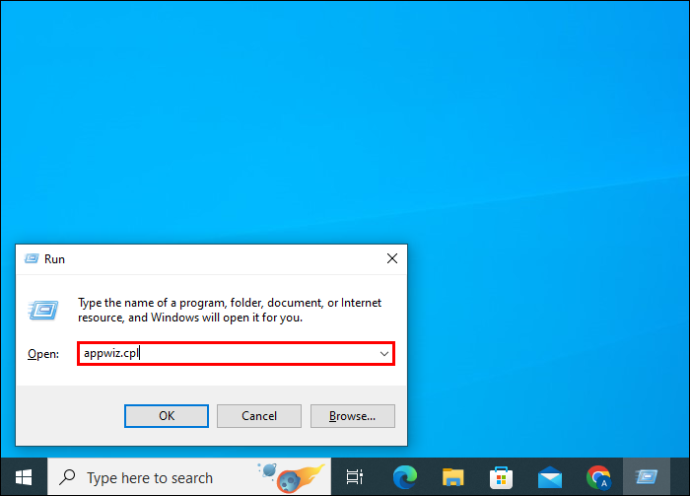Open the Mail app on the taskbar
This screenshot has width=690, height=496.
pyautogui.click(x=550, y=477)
